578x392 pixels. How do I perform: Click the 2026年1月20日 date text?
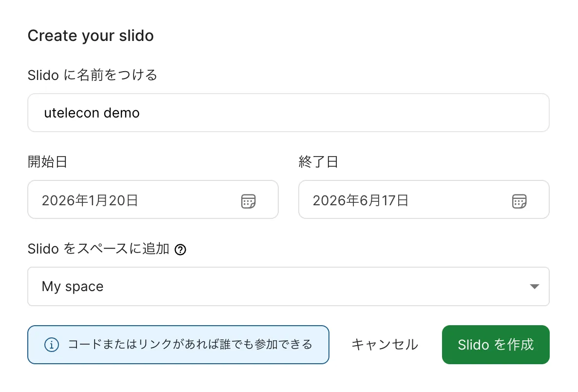90,200
